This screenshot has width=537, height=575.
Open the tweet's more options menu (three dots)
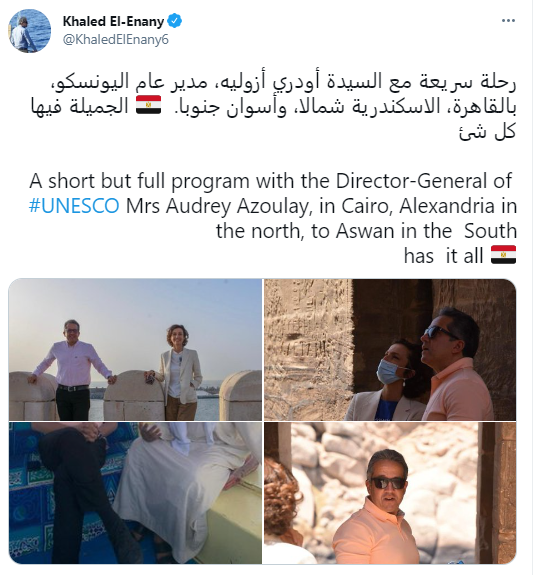pos(508,21)
